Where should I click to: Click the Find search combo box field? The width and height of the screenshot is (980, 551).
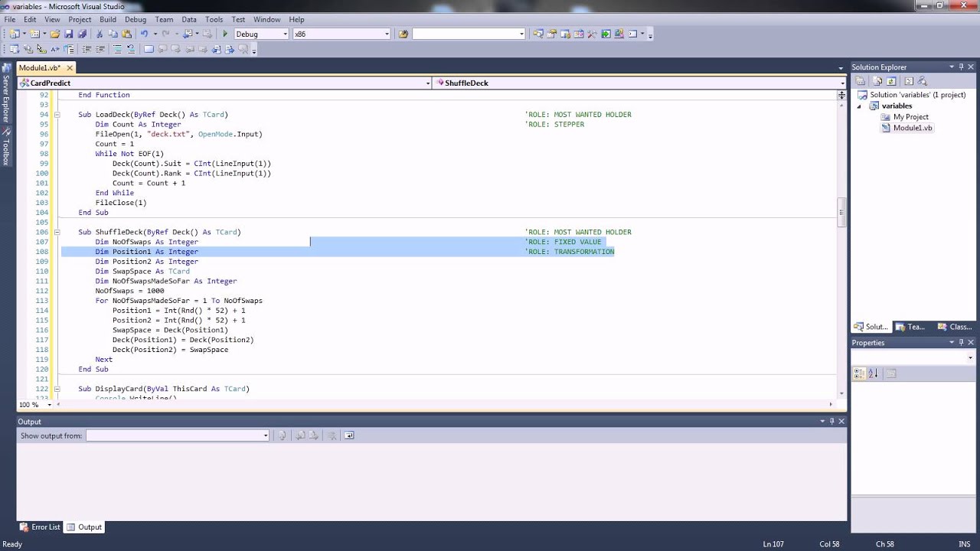(x=469, y=34)
